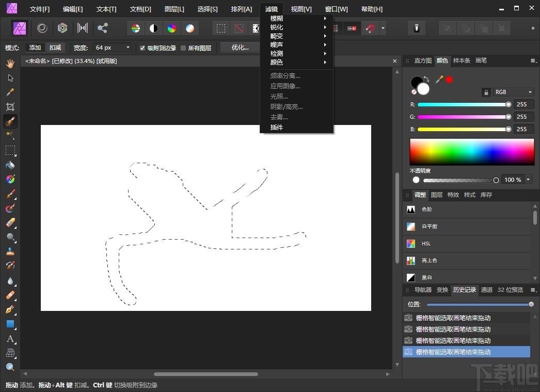Viewport: 540px width, 392px height.
Task: Enable 吸附到边缘 checkbox
Action: [x=142, y=48]
